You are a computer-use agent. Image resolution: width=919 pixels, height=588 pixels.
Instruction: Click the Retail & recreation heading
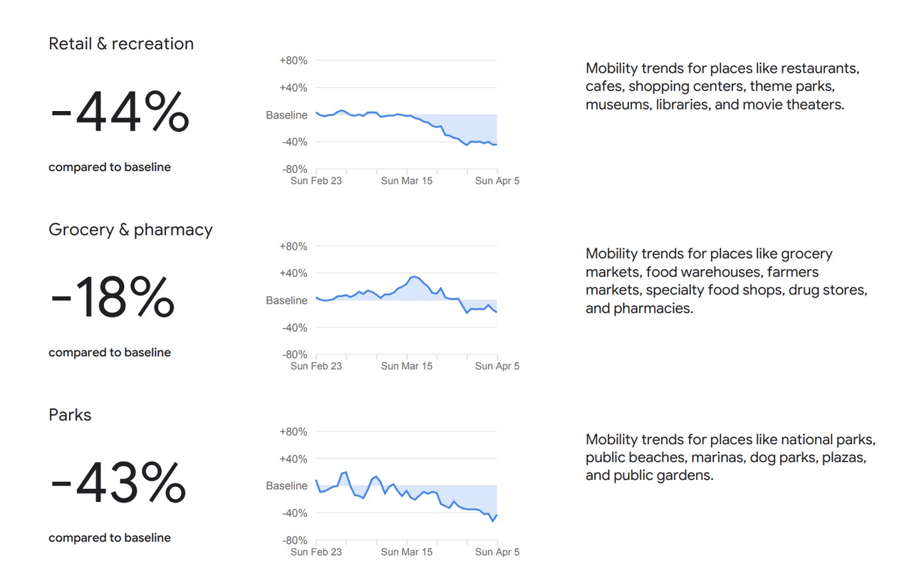click(121, 43)
